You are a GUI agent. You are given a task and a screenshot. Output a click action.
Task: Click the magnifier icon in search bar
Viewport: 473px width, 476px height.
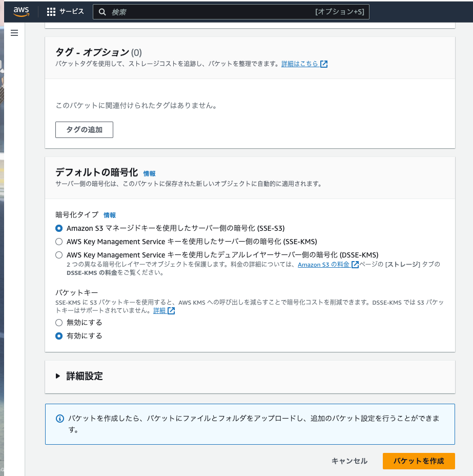click(102, 12)
